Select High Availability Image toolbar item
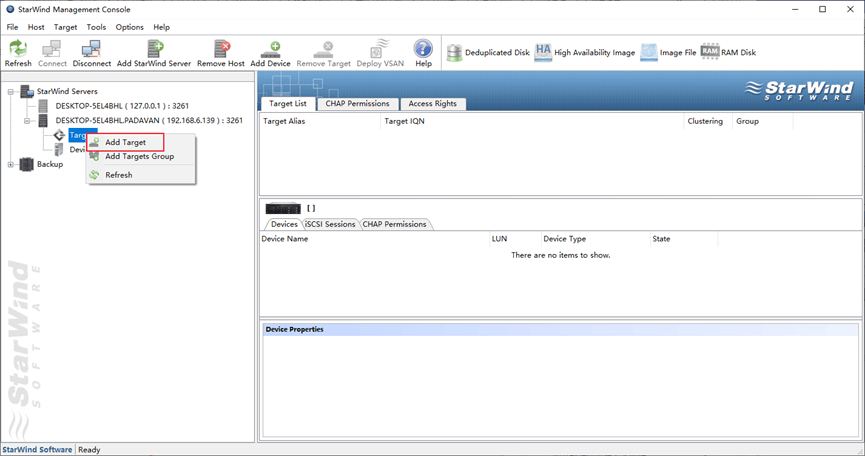865x456 pixels. point(585,52)
